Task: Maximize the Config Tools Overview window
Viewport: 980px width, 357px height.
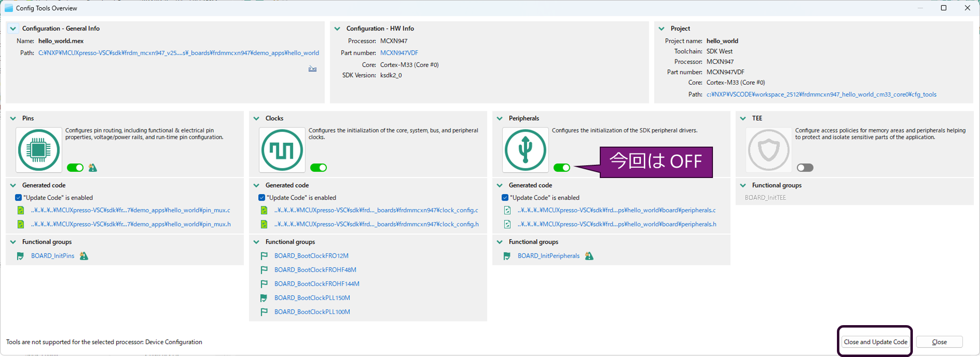Action: tap(944, 8)
